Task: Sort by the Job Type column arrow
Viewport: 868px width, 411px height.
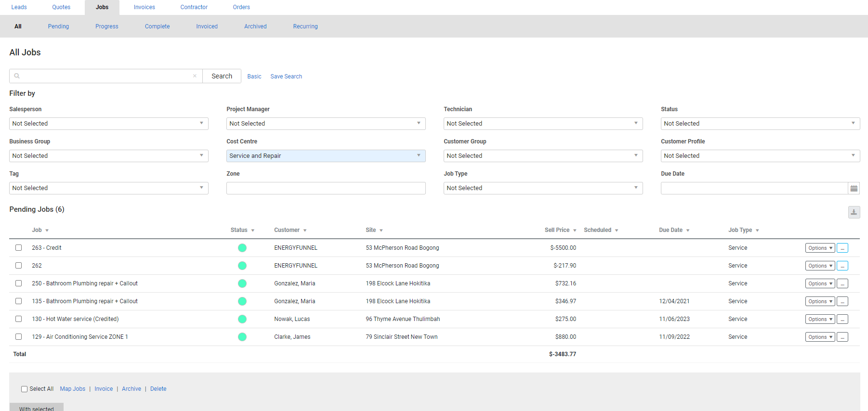Action: click(x=757, y=231)
